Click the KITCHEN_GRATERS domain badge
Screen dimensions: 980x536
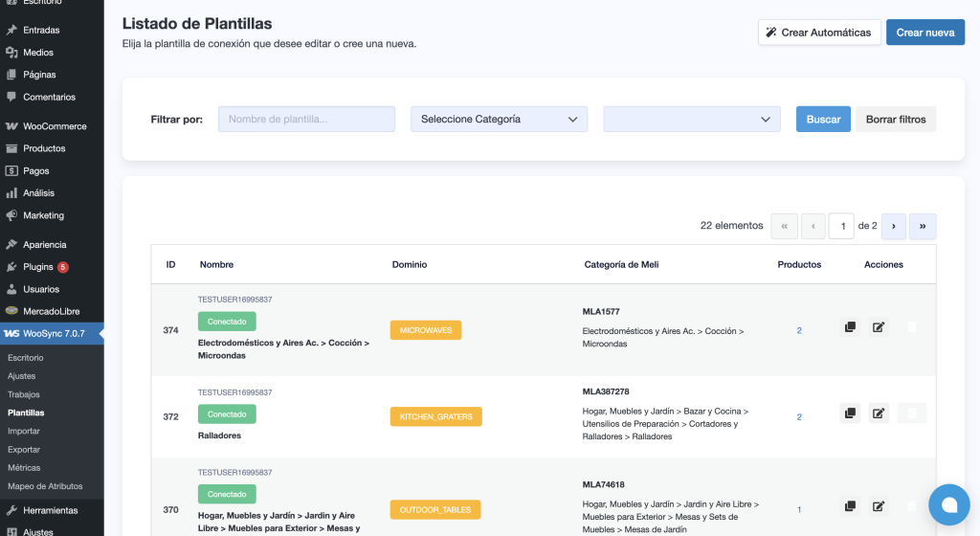[x=435, y=416]
